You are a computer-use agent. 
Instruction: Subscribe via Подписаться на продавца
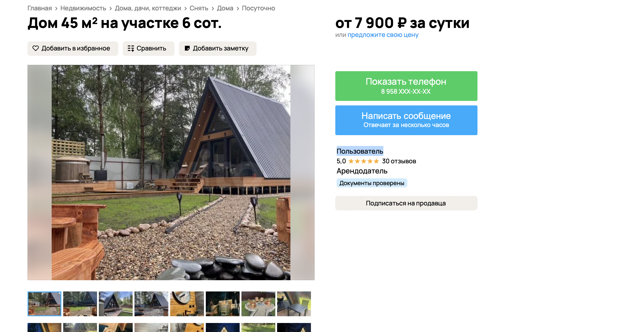click(x=406, y=203)
